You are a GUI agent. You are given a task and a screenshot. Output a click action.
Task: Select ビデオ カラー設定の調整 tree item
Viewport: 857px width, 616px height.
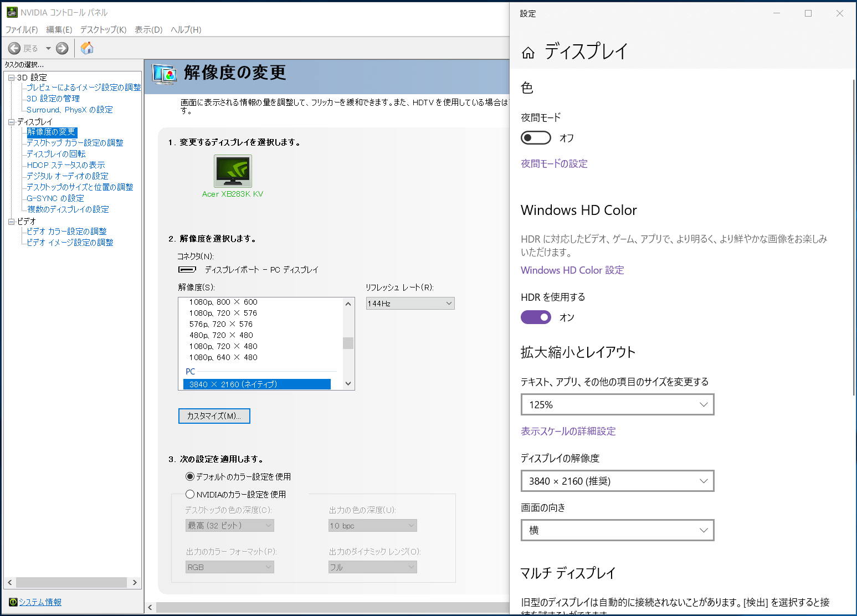(x=66, y=232)
